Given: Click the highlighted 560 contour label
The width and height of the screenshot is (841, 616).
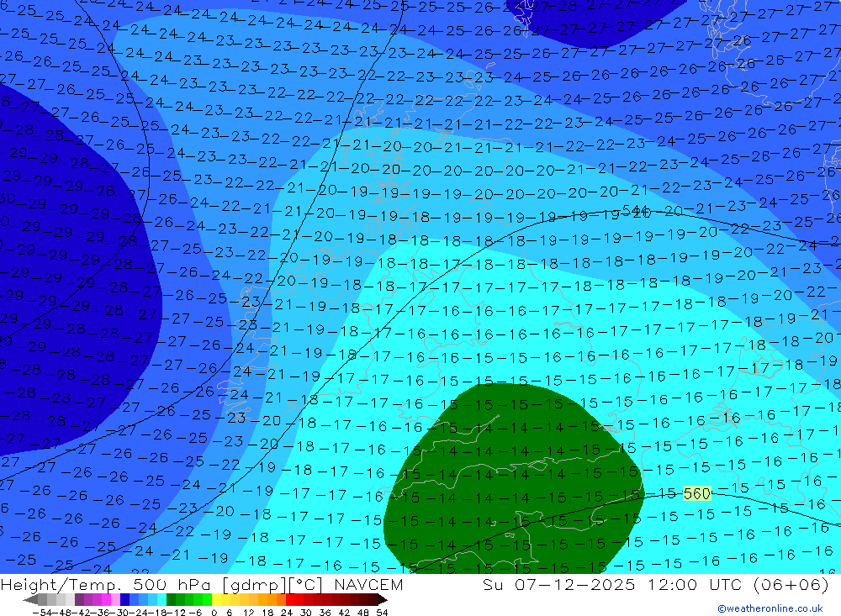Looking at the screenshot, I should pyautogui.click(x=696, y=493).
